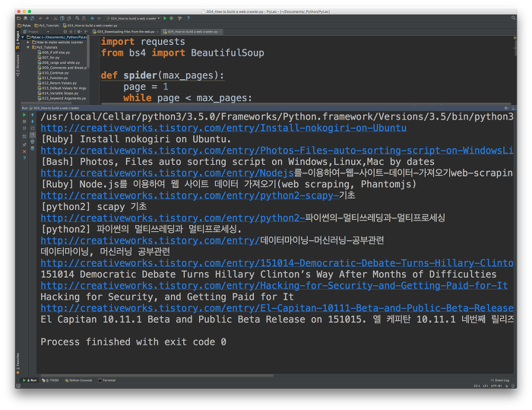Toggle soft-wrap icon in Run panel
This screenshot has width=532, height=410.
pyautogui.click(x=32, y=129)
